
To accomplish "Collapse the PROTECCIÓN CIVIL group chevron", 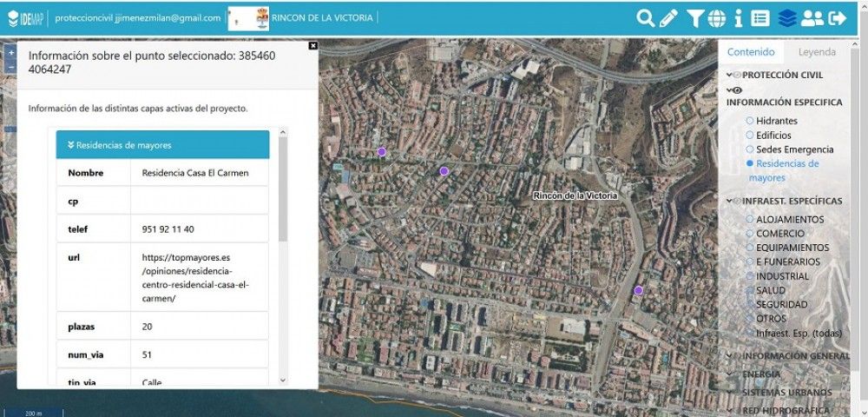I will [x=730, y=75].
